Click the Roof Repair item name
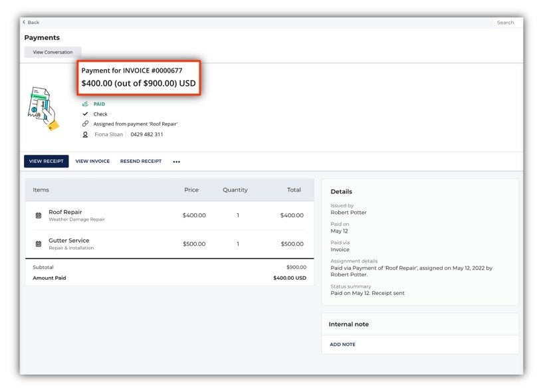 point(65,212)
